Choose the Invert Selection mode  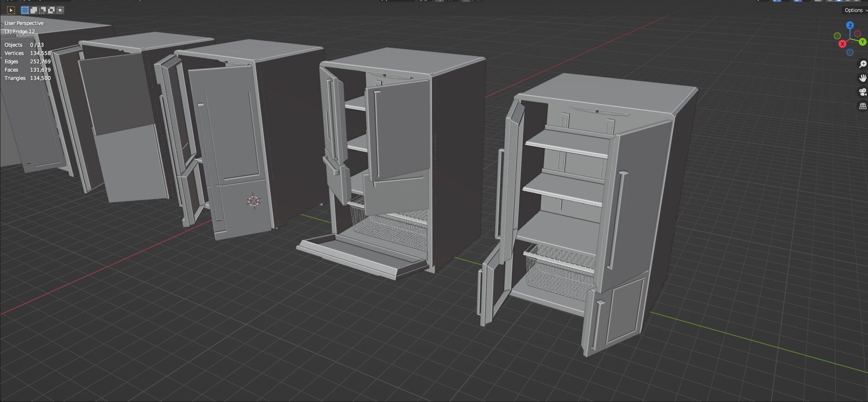coord(51,10)
